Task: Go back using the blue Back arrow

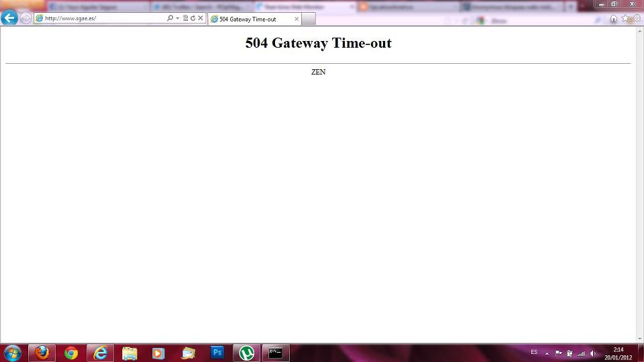Action: 9,17
